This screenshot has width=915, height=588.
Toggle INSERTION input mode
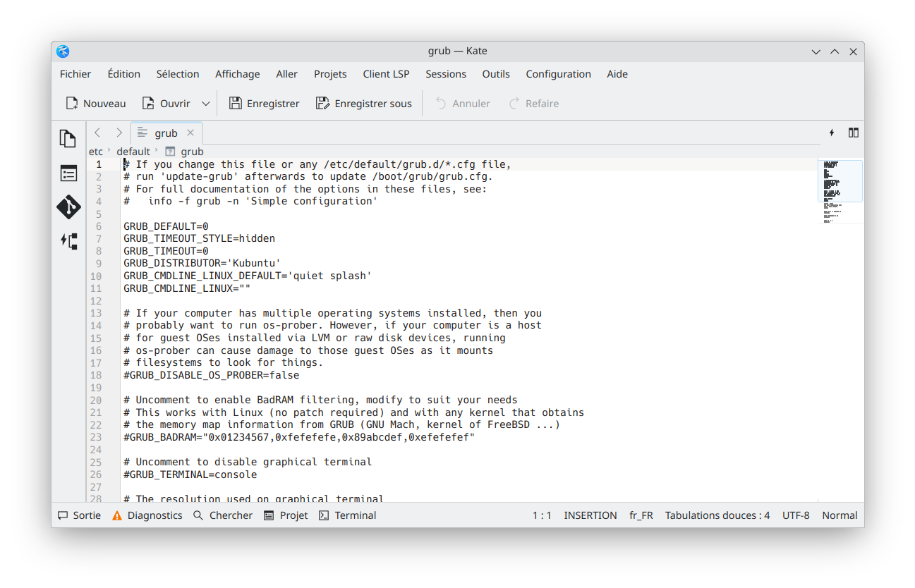click(590, 515)
